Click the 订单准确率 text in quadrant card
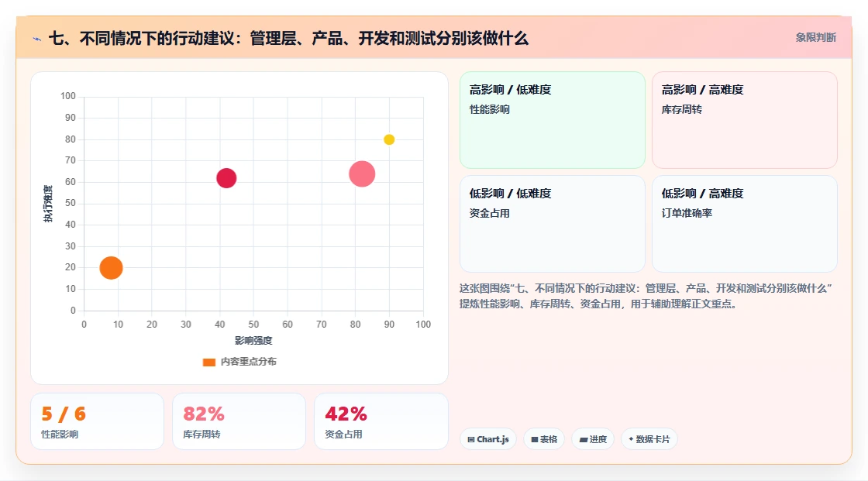Screen dimensions: 868x481 click(x=687, y=213)
